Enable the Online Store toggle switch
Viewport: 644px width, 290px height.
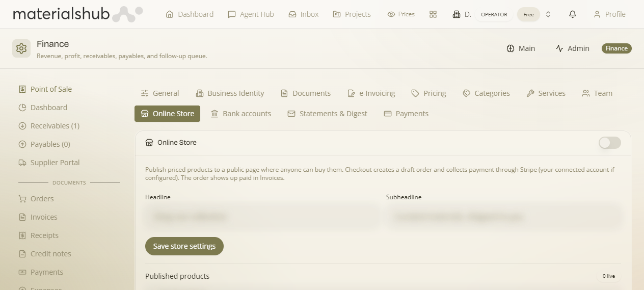tap(610, 143)
